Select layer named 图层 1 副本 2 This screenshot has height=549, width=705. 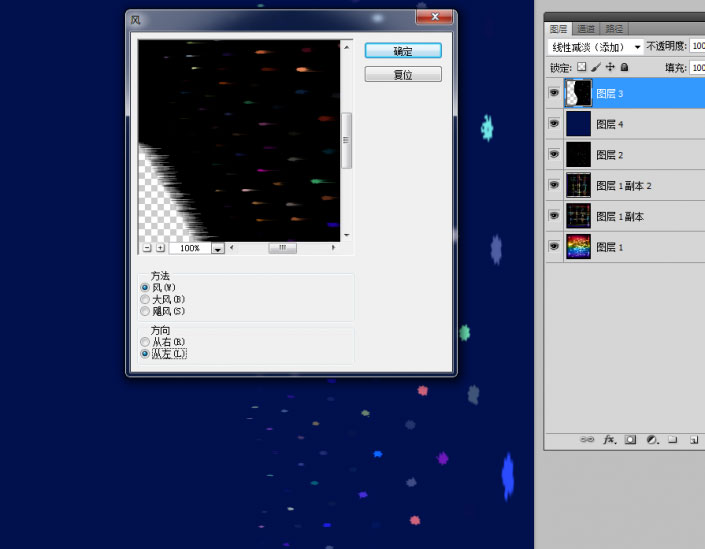pos(624,186)
